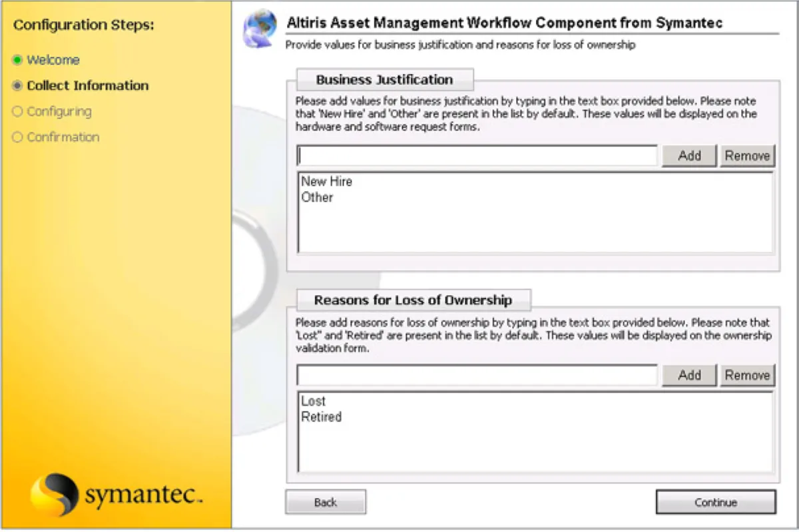Click the 'Welcome' step label
Viewport: 799px width, 532px height.
[53, 60]
